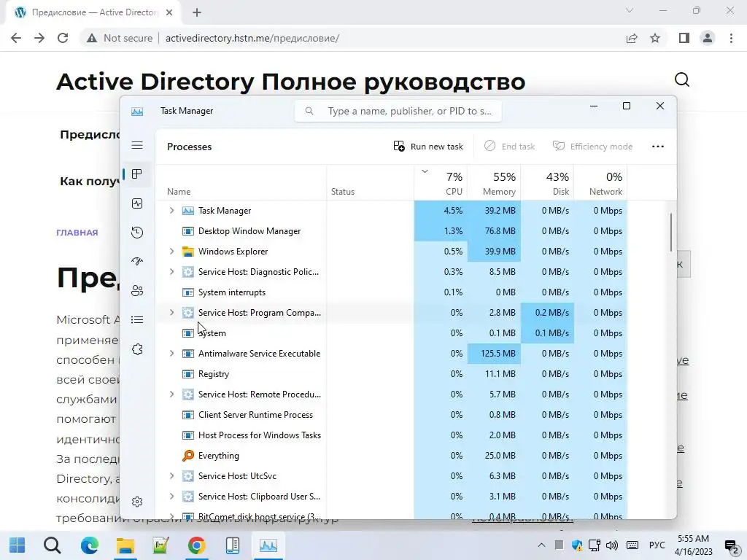Expand Antimalware Service Executable
This screenshot has height=560, width=747.
tap(171, 354)
